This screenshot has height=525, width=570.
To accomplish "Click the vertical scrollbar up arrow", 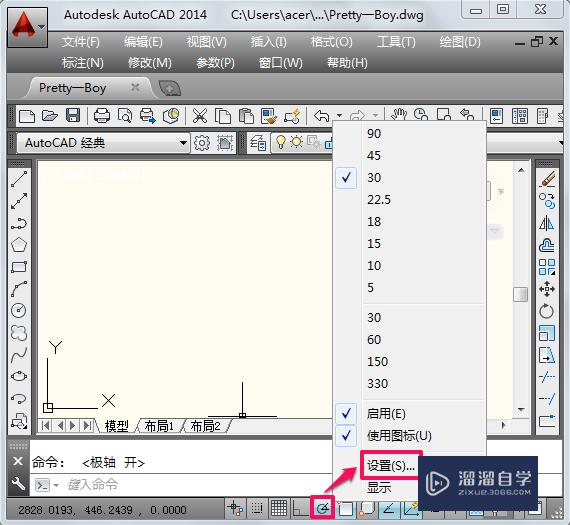I will tap(521, 170).
